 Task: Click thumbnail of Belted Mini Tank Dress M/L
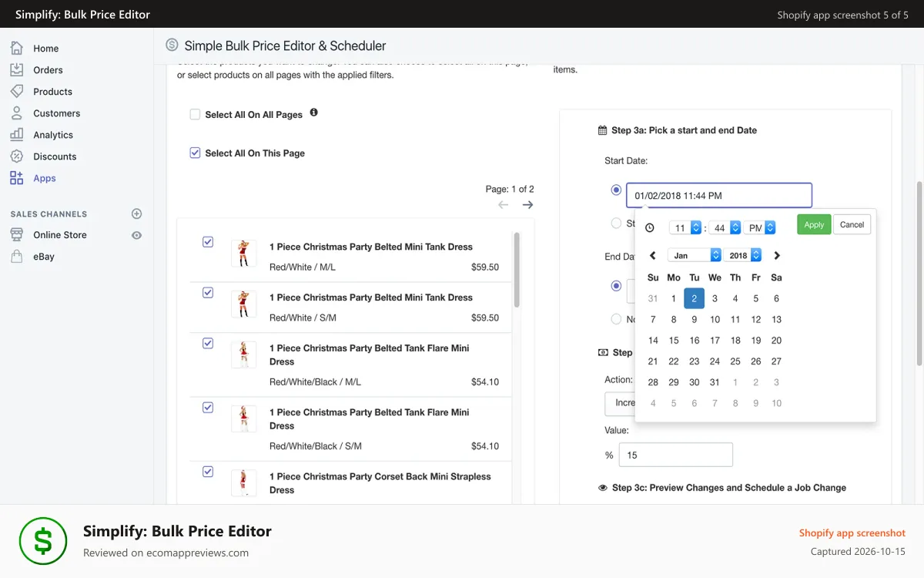point(244,254)
